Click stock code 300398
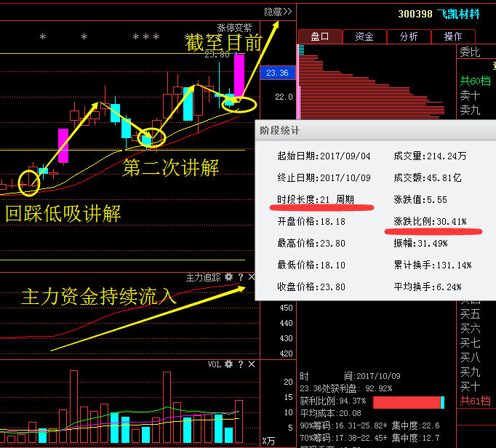The height and width of the screenshot is (448, 496). point(415,14)
